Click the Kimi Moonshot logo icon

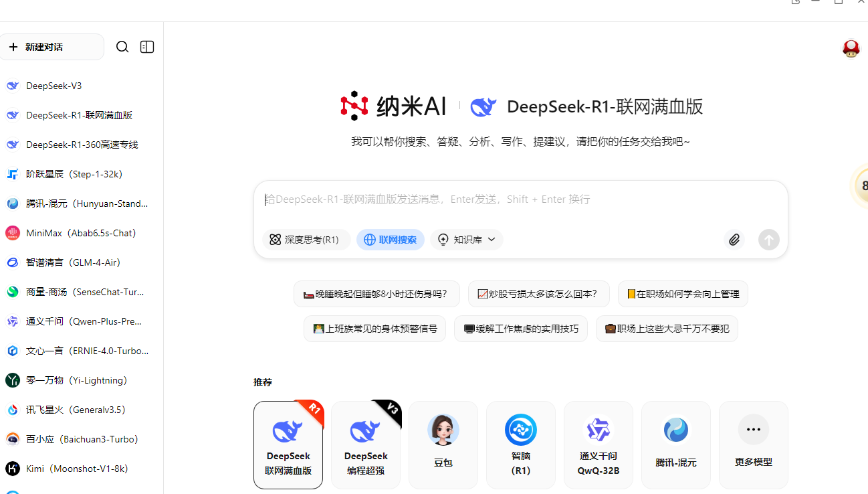[x=13, y=469]
